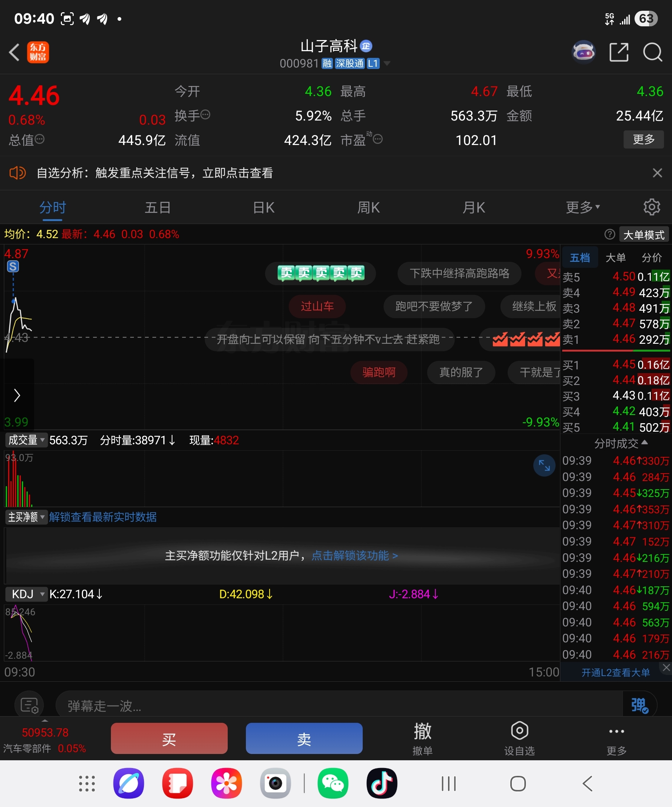The width and height of the screenshot is (672, 807).
Task: Go back with the top-left arrow
Action: coord(14,52)
